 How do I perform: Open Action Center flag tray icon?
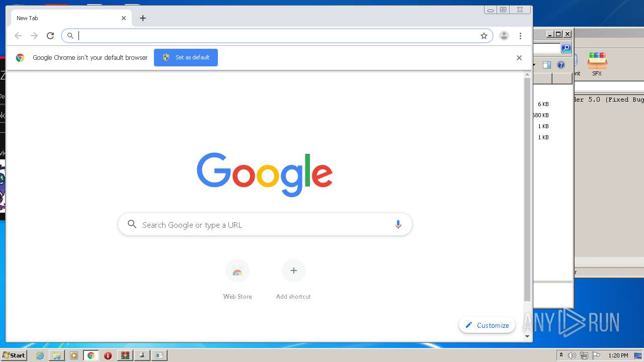click(x=596, y=355)
